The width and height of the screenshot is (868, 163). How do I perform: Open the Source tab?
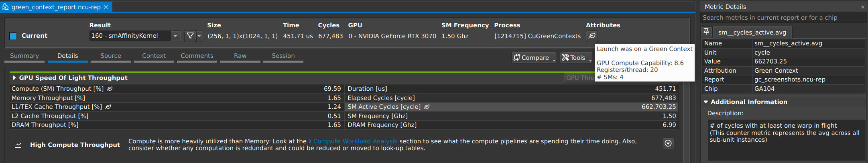point(111,56)
